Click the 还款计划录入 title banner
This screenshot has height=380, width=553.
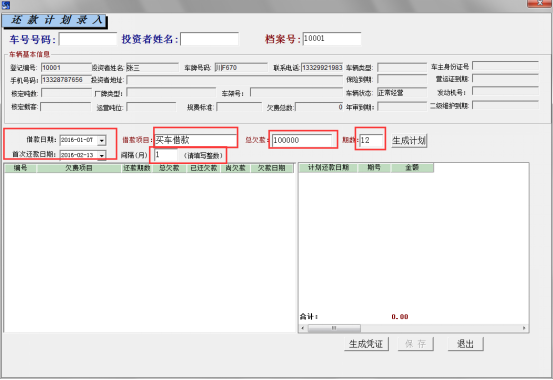point(55,21)
